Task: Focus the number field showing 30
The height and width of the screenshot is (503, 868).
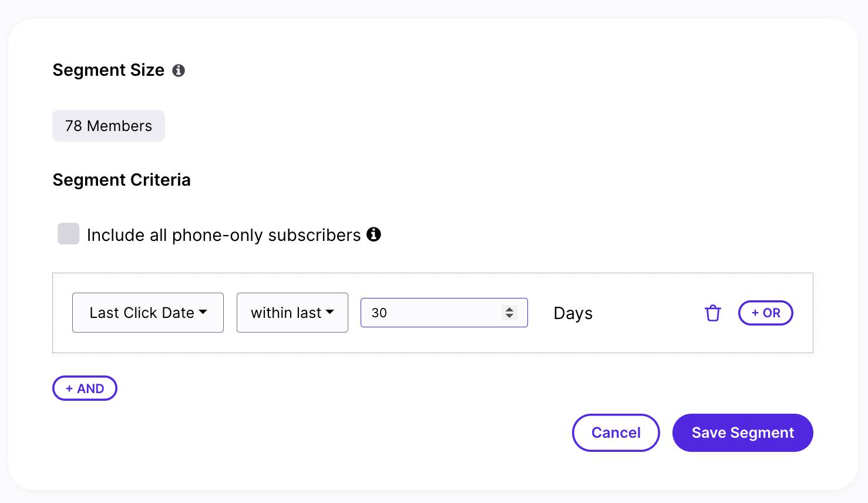Action: pyautogui.click(x=444, y=313)
